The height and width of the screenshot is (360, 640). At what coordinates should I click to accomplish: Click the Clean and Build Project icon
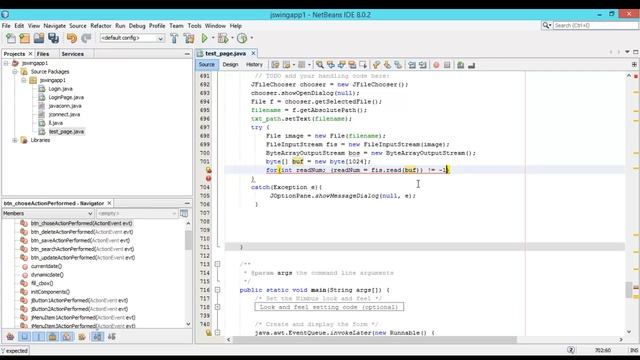[189, 38]
